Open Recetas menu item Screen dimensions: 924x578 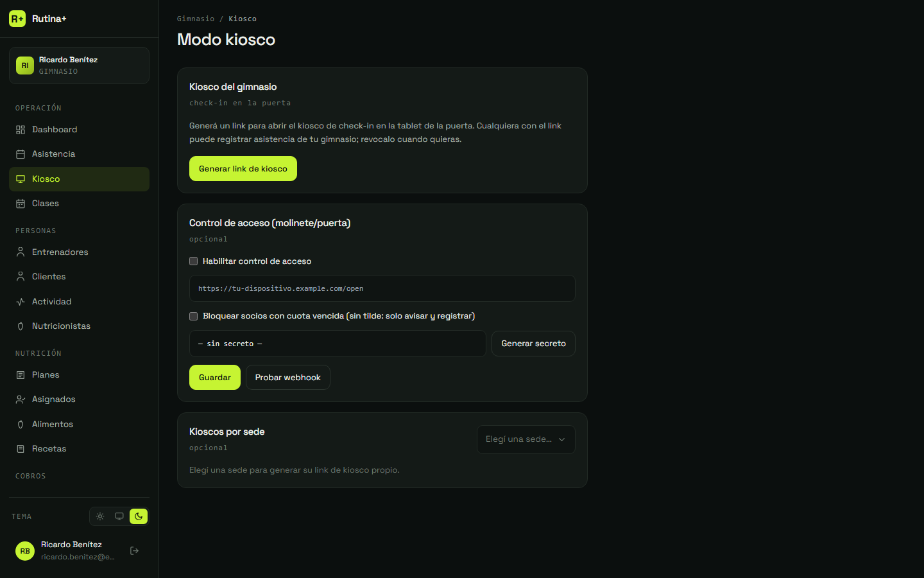[x=79, y=449]
